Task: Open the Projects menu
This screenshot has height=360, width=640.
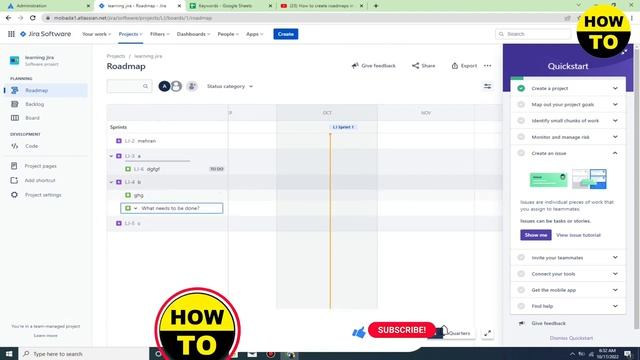Action: [131, 34]
